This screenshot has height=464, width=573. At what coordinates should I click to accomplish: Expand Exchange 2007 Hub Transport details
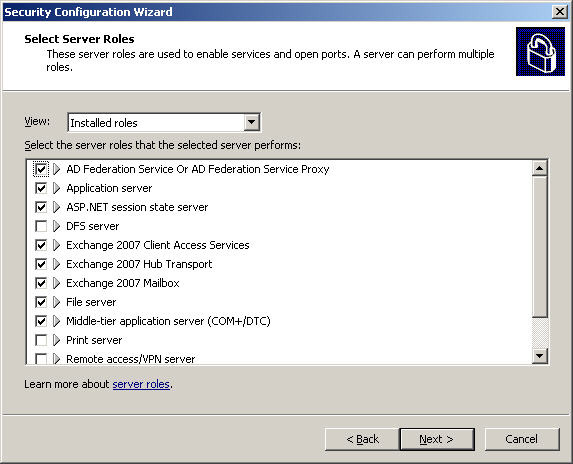point(56,264)
